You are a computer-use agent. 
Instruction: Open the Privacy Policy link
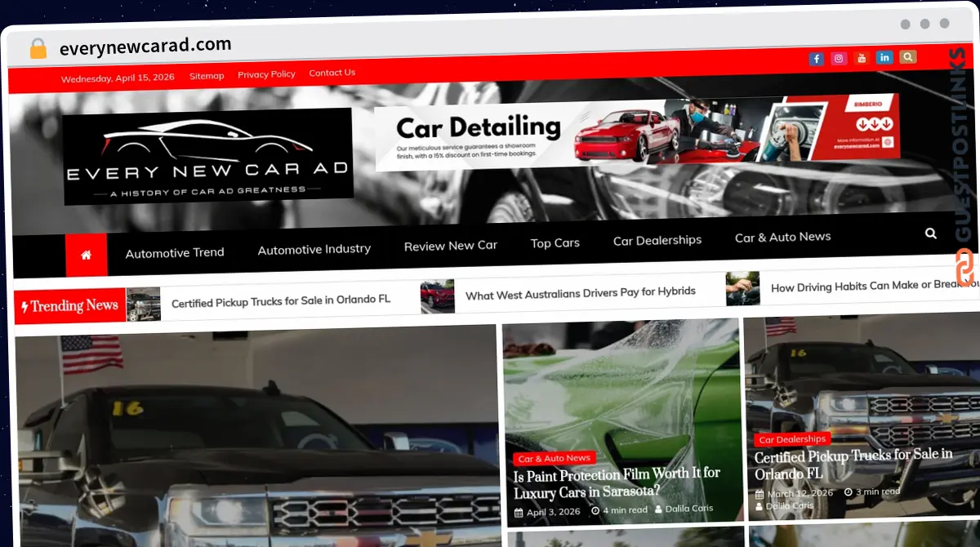pyautogui.click(x=267, y=74)
